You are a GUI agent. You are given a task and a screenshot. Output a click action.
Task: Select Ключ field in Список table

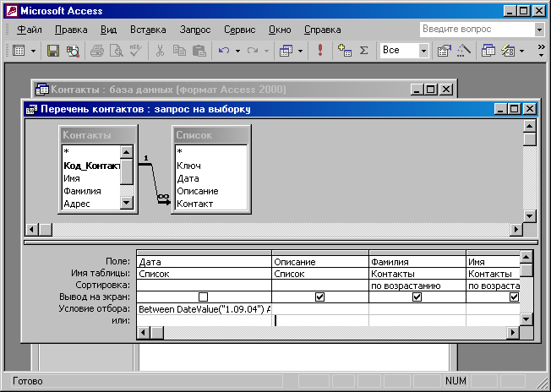click(210, 166)
